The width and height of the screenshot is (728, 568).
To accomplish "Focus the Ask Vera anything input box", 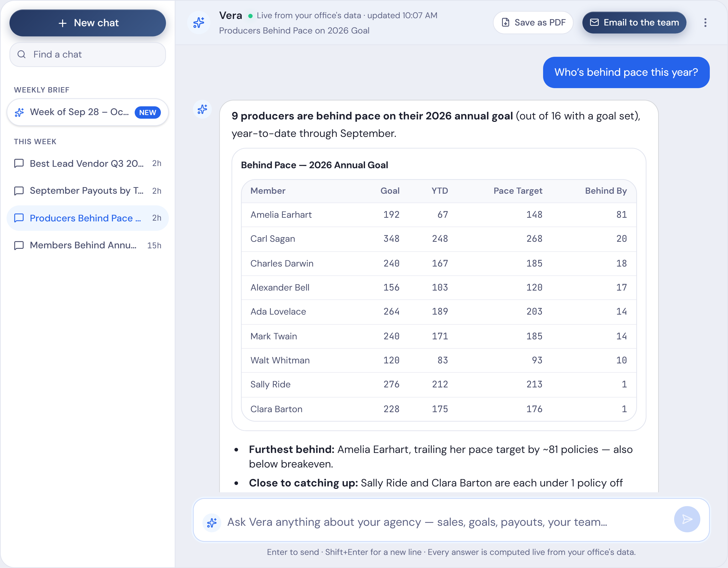I will pos(451,520).
